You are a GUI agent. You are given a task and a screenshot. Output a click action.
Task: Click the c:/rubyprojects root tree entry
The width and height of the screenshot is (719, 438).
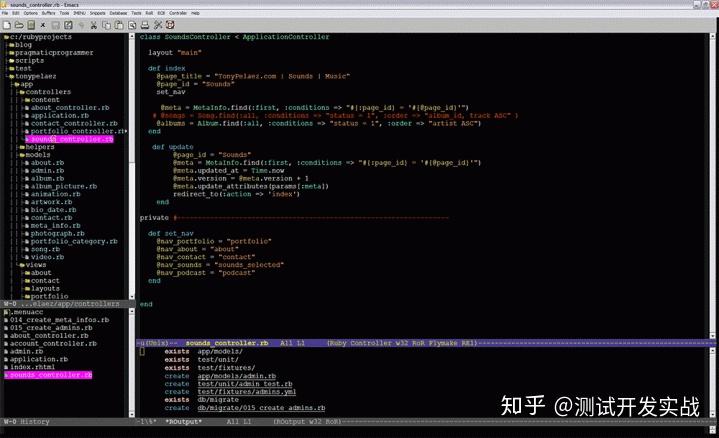(41, 37)
